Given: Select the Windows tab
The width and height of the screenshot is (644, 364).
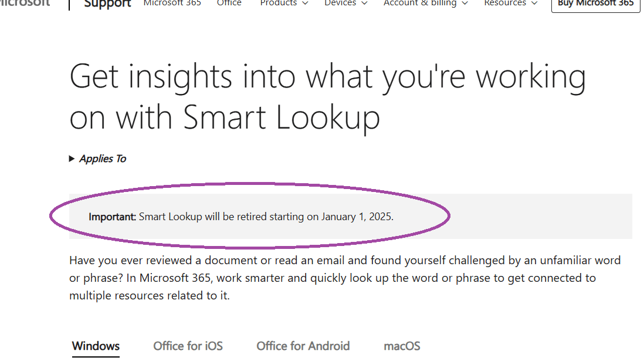Looking at the screenshot, I should pos(96,346).
